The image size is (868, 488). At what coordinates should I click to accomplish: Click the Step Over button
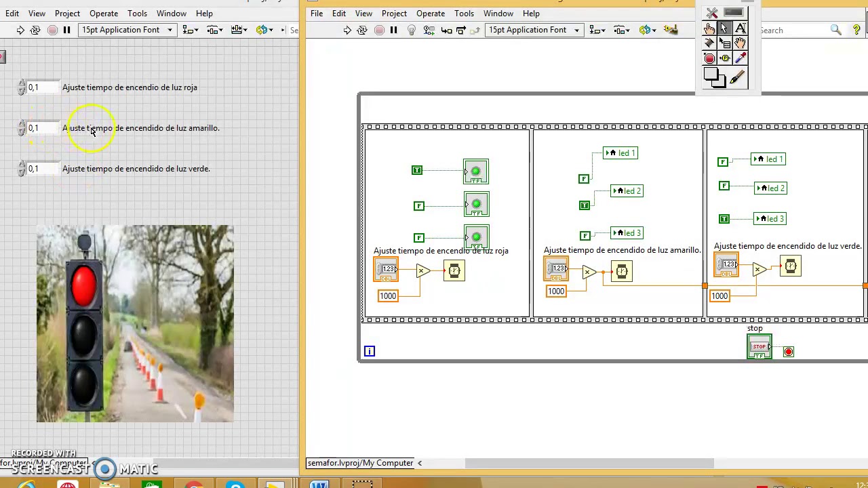pyautogui.click(x=460, y=30)
